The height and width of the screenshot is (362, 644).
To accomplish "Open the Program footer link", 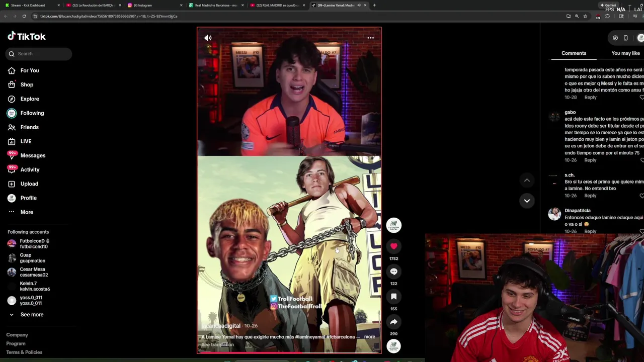I will (16, 344).
